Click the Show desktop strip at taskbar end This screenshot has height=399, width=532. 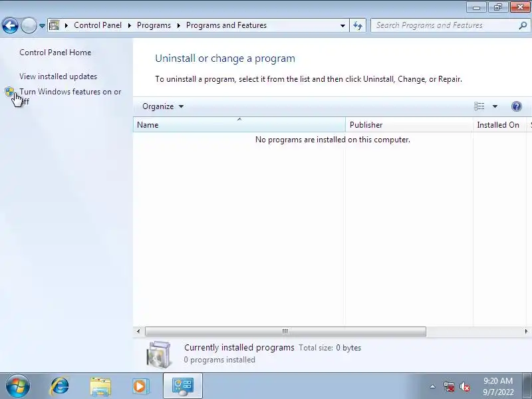click(527, 386)
